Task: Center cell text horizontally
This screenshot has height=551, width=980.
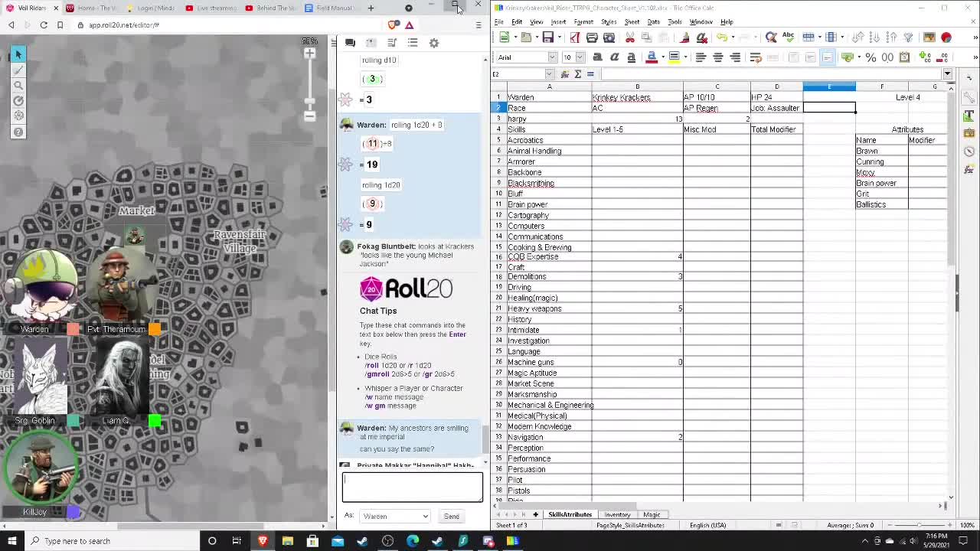Action: (x=717, y=57)
